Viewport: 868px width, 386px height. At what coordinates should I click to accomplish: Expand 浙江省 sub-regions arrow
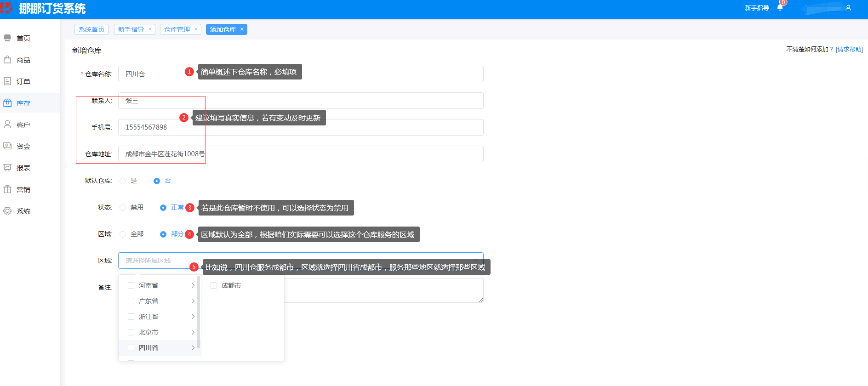coord(193,317)
